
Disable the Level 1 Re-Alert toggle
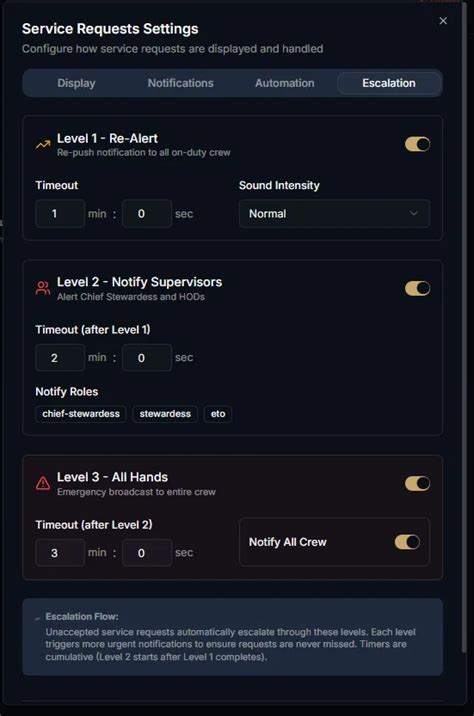click(x=417, y=144)
